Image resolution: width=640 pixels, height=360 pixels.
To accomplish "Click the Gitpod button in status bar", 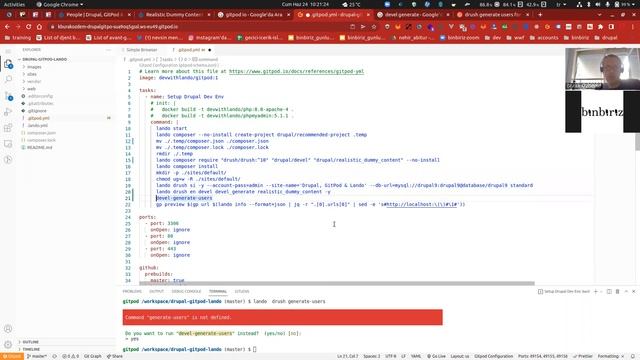I will [11, 356].
